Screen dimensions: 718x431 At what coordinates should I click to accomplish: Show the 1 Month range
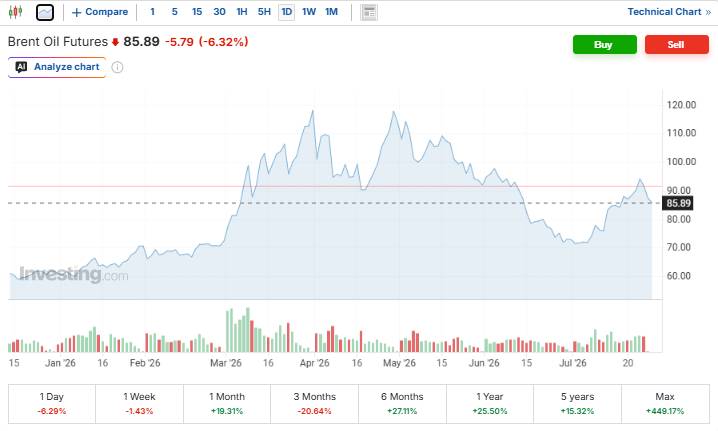pyautogui.click(x=227, y=404)
